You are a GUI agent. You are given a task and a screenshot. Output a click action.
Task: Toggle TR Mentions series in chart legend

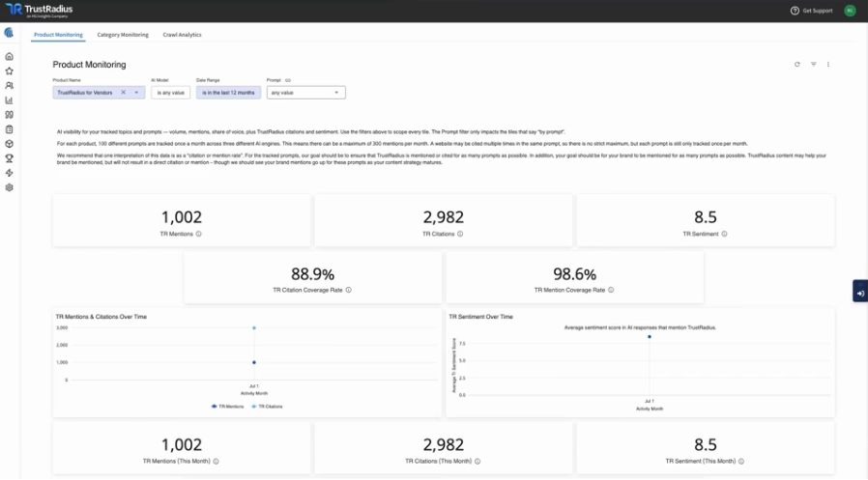[x=227, y=407]
